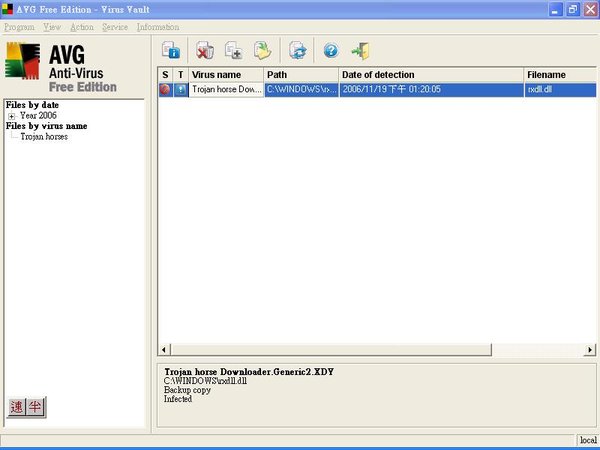Close the Virus Vault window
This screenshot has height=450, width=600.
tap(590, 10)
